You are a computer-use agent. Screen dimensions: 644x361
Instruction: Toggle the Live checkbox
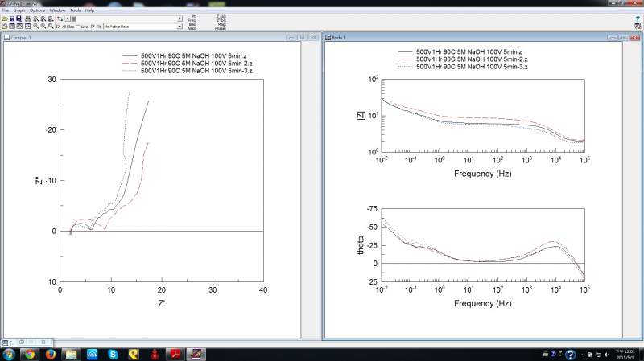[x=77, y=27]
